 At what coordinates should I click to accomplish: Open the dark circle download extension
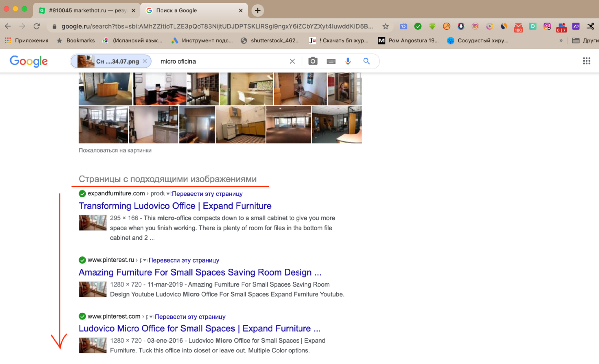tap(461, 26)
